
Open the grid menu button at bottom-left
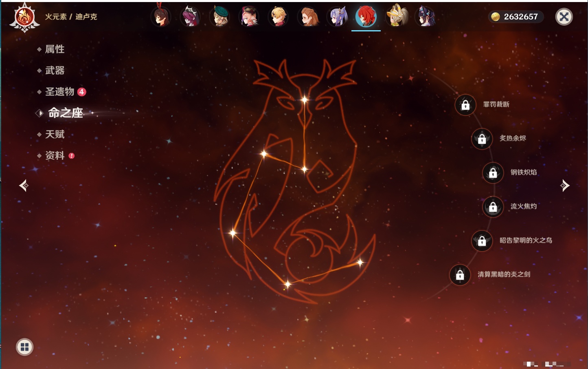[x=24, y=347]
